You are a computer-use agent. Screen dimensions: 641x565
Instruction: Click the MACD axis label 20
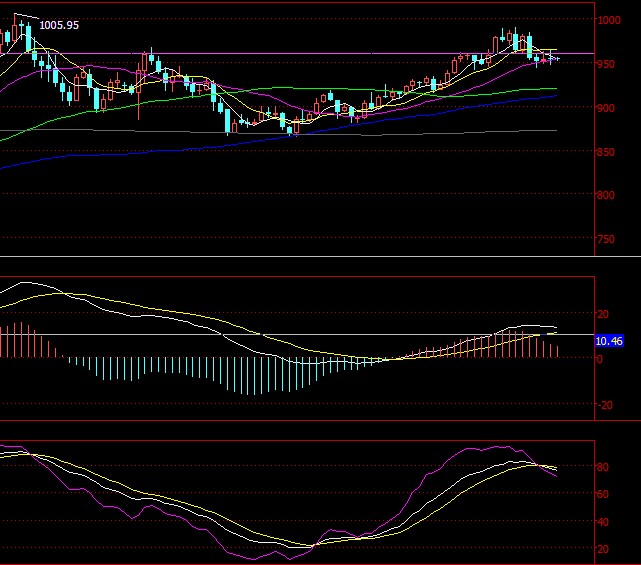(x=603, y=314)
